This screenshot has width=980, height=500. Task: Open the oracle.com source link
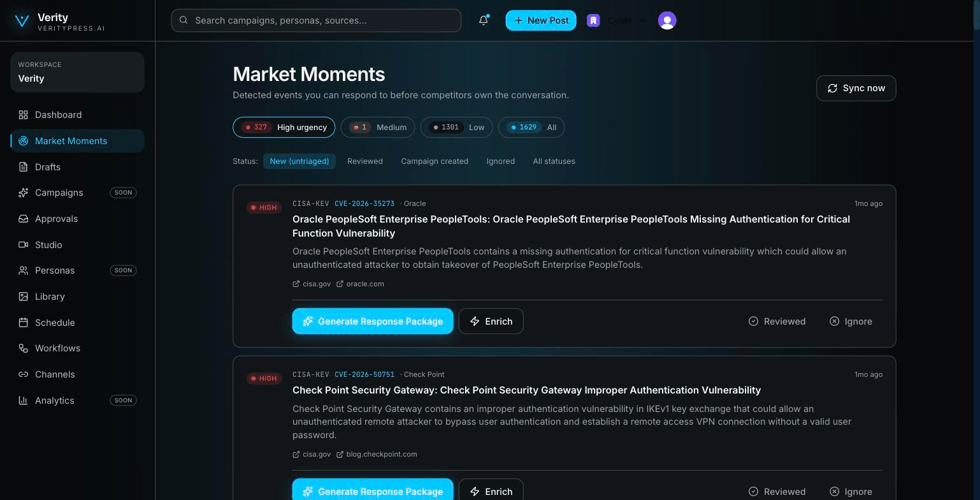[x=360, y=284]
